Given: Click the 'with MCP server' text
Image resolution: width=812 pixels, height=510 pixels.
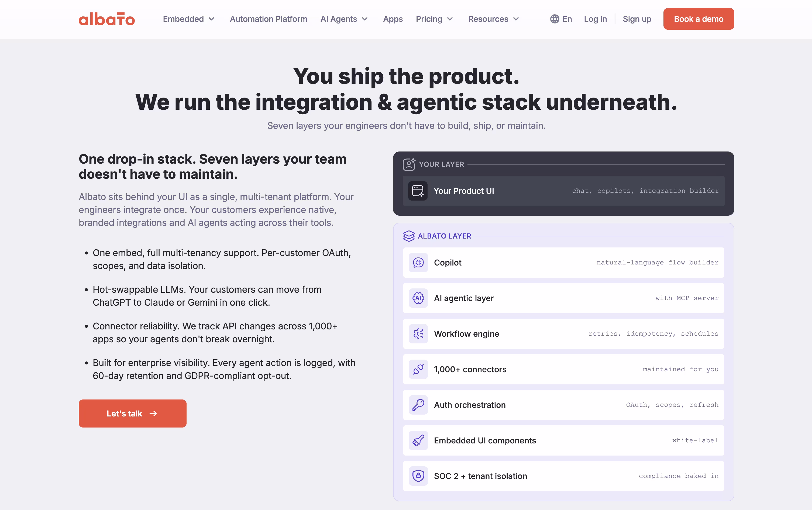Looking at the screenshot, I should (x=687, y=298).
